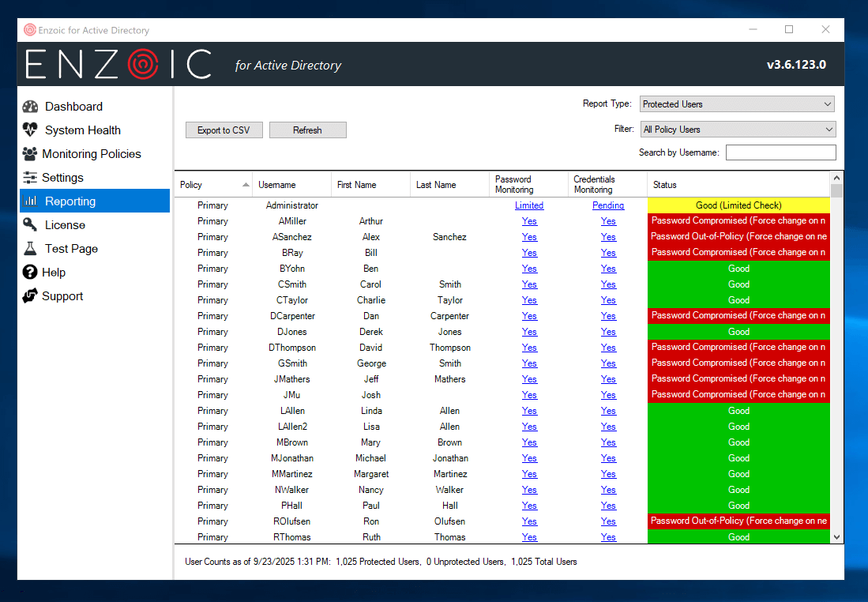Click the Search by Username field
The image size is (868, 602).
(780, 152)
